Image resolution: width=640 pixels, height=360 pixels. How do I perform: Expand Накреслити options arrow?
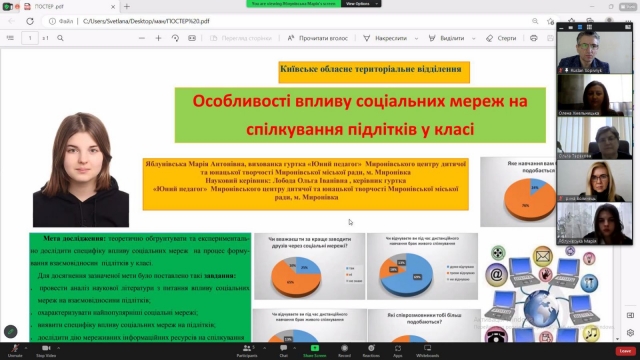click(x=416, y=38)
